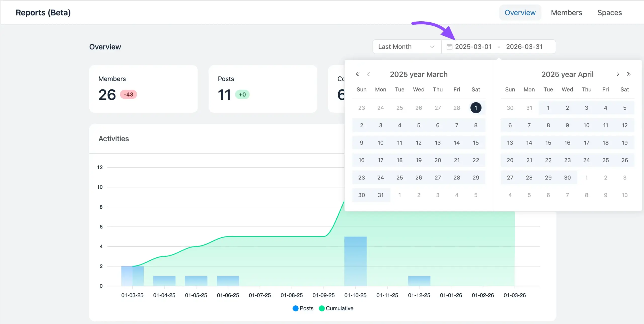644x324 pixels.
Task: Click the Members stat card
Action: coord(143,89)
